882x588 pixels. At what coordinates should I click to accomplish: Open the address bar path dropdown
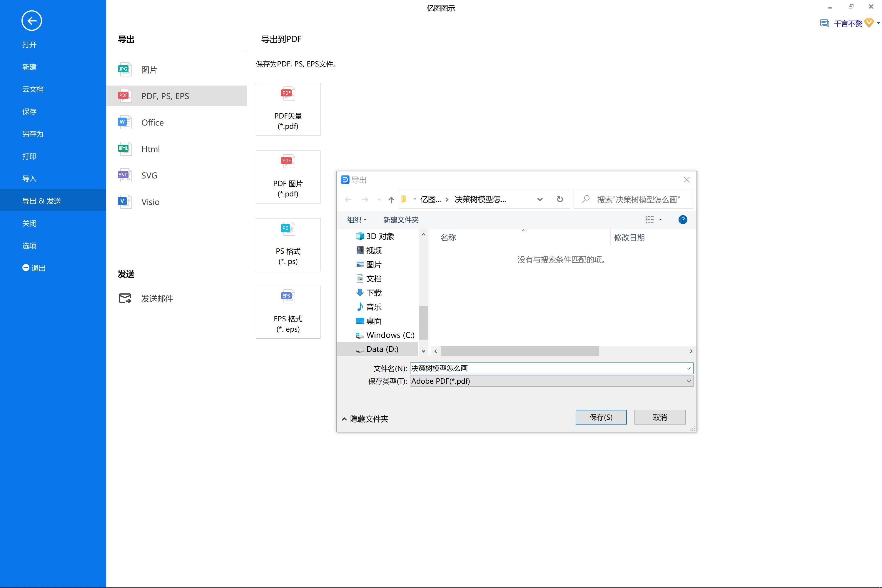coord(540,199)
